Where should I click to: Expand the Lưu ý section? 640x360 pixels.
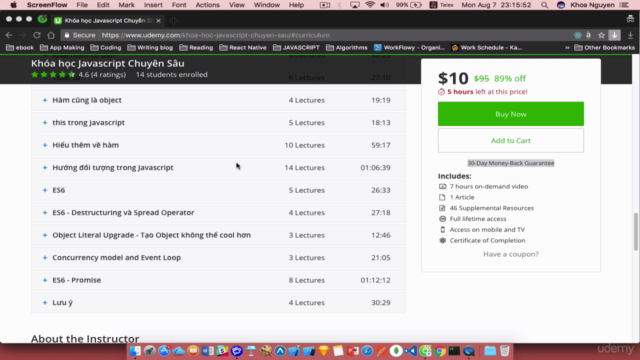(218, 302)
